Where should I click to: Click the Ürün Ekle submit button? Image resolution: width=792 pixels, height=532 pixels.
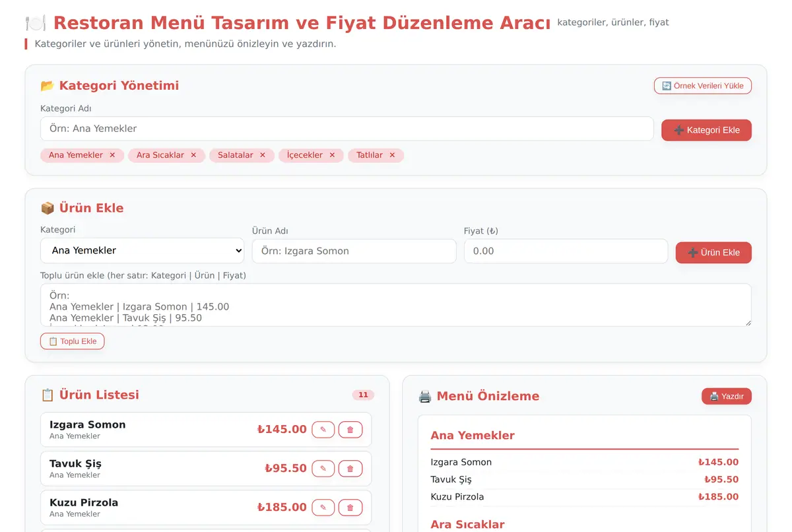713,252
